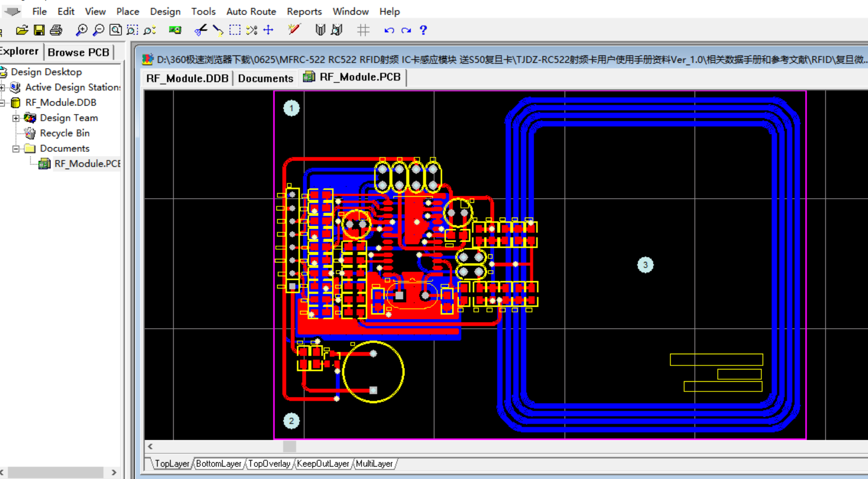Image resolution: width=868 pixels, height=479 pixels.
Task: Click the explorer panel scroll right arrow
Action: [x=114, y=472]
